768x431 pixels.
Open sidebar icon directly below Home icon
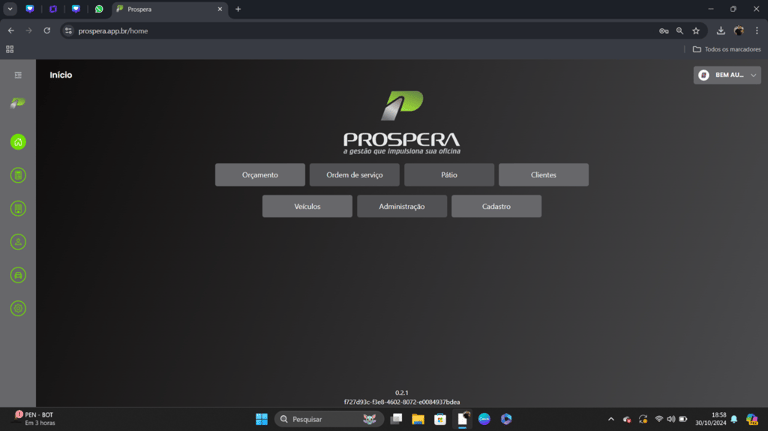18,175
